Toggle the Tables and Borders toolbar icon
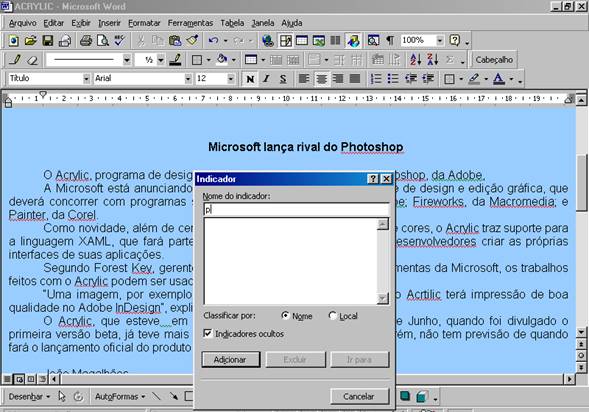Image resolution: width=589 pixels, height=412 pixels. pyautogui.click(x=285, y=41)
